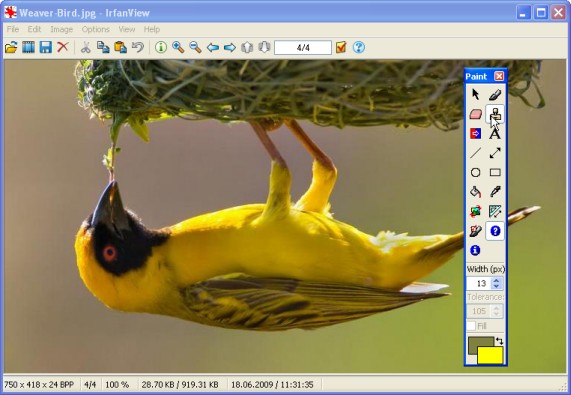
Task: Click the status text 750 x 418 x 24 BPP
Action: pos(39,385)
